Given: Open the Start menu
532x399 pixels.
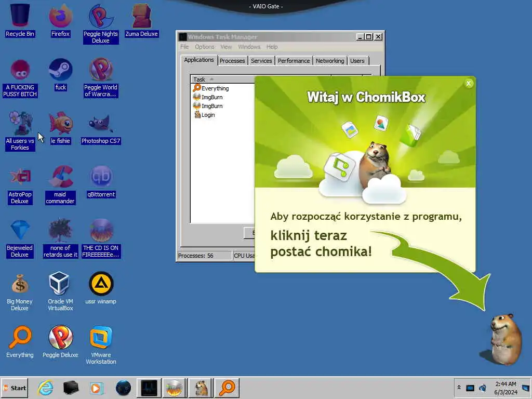Looking at the screenshot, I should pos(15,388).
